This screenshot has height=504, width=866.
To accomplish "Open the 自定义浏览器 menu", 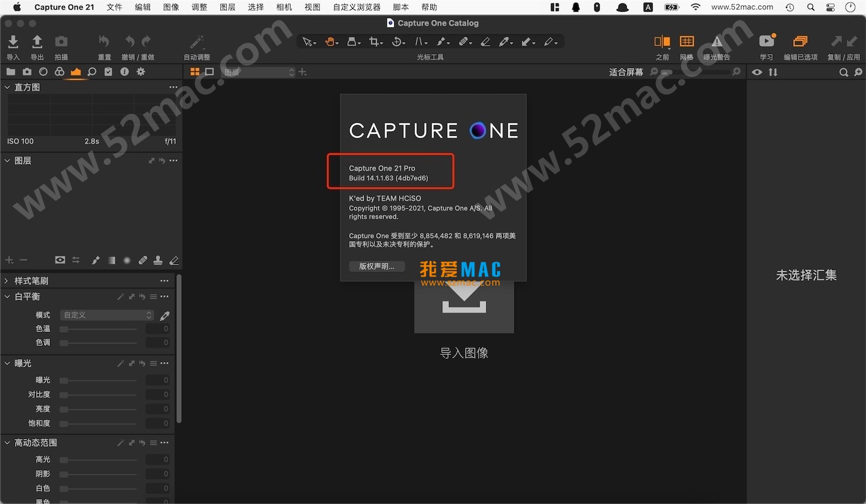I will point(356,7).
